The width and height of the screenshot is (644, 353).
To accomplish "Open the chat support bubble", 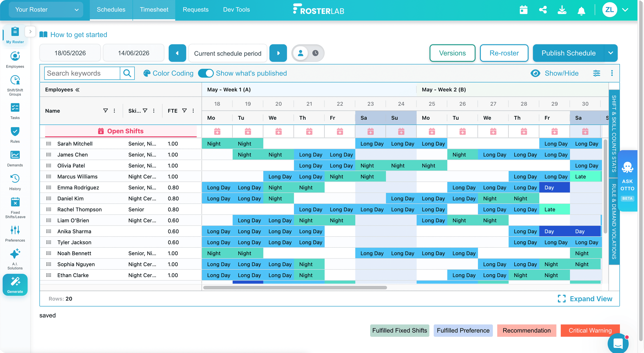I will tap(618, 343).
